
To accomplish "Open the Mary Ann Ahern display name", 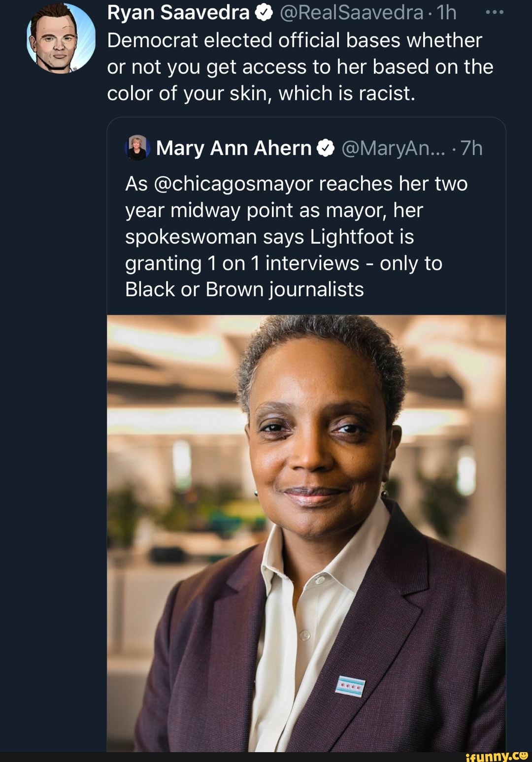I will pos(233,148).
